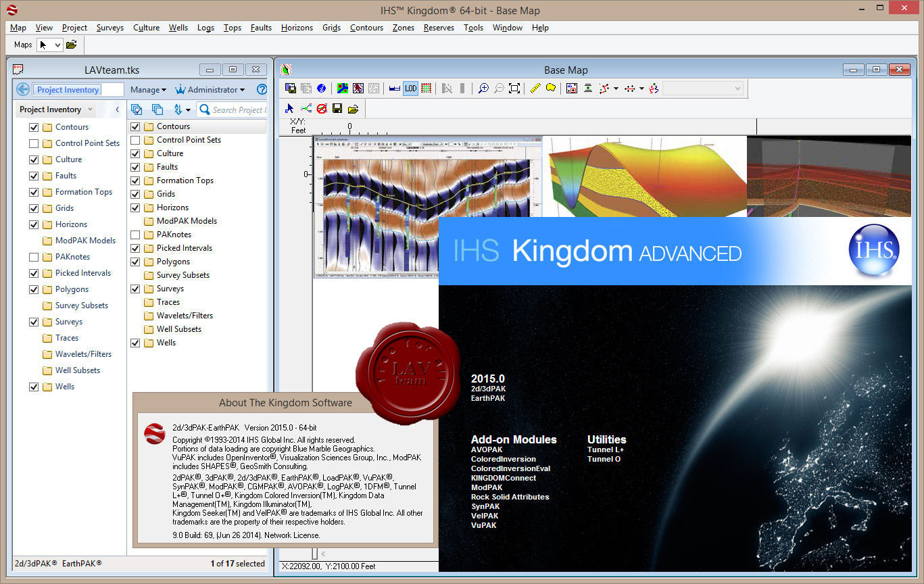The height and width of the screenshot is (584, 924).
Task: Select Well Subsets in right list pane
Action: [x=179, y=329]
